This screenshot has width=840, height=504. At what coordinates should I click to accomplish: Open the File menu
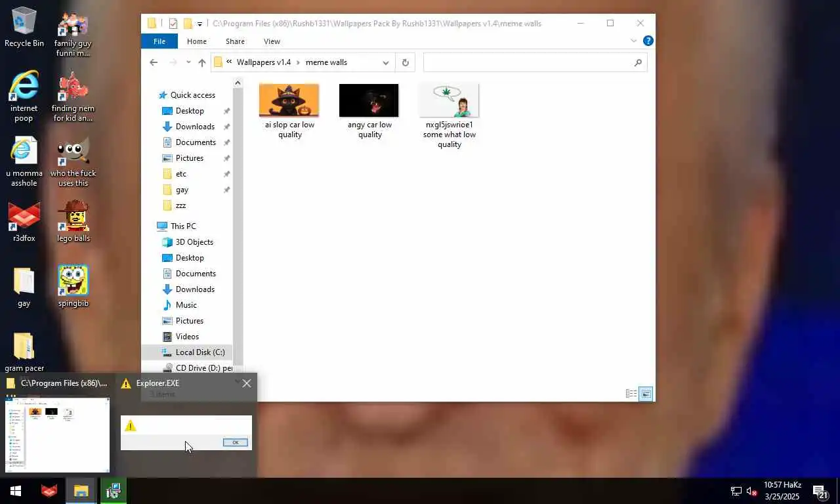tap(159, 41)
